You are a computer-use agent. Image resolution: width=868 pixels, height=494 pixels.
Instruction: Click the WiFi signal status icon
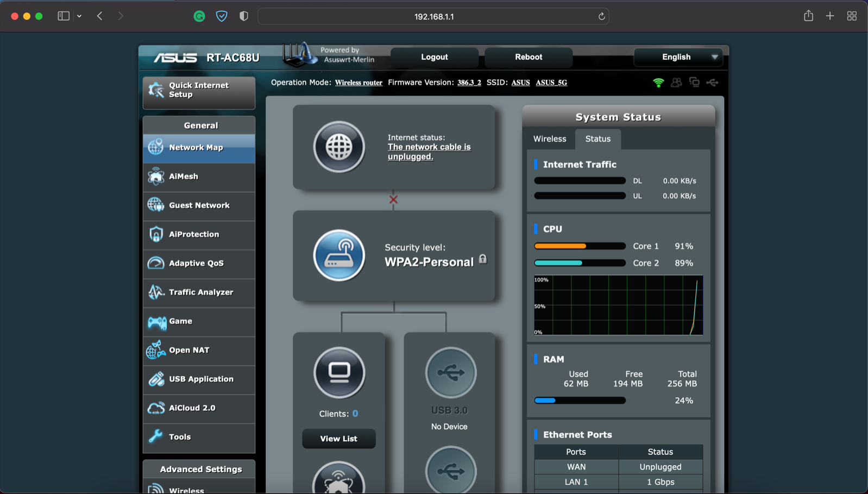(x=658, y=83)
